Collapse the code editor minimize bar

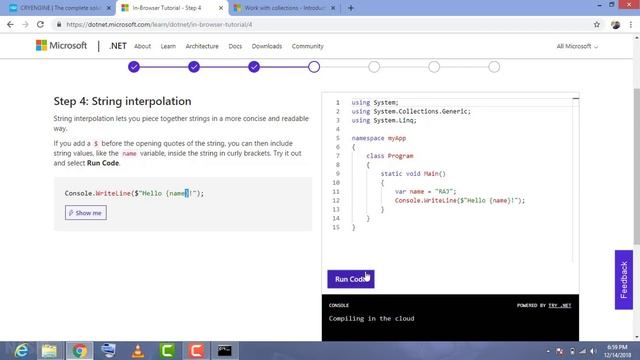[x=576, y=98]
